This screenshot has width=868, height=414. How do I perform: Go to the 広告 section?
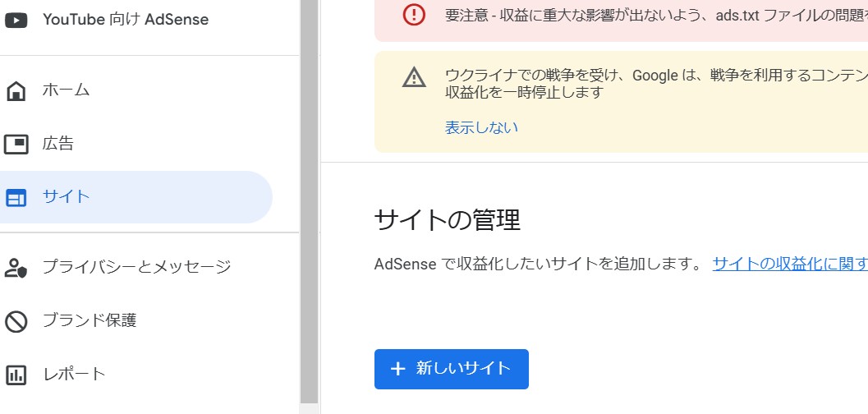58,145
